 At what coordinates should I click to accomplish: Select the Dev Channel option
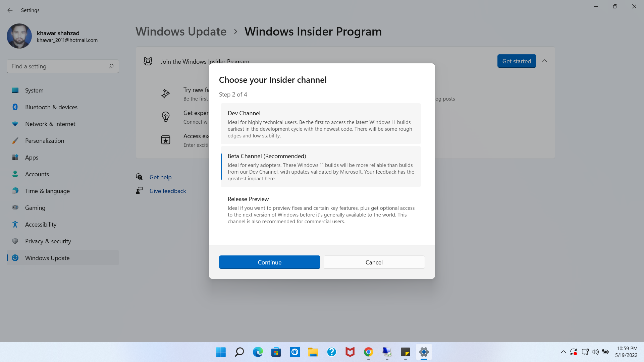(321, 124)
